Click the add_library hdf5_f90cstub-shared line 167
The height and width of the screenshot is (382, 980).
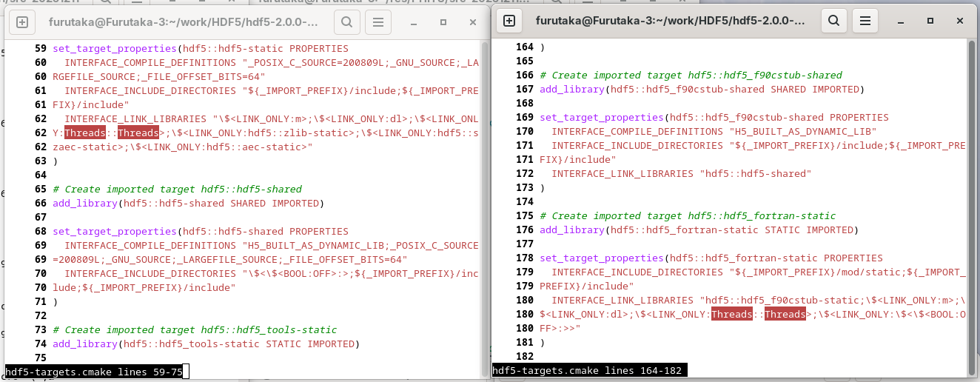point(700,90)
